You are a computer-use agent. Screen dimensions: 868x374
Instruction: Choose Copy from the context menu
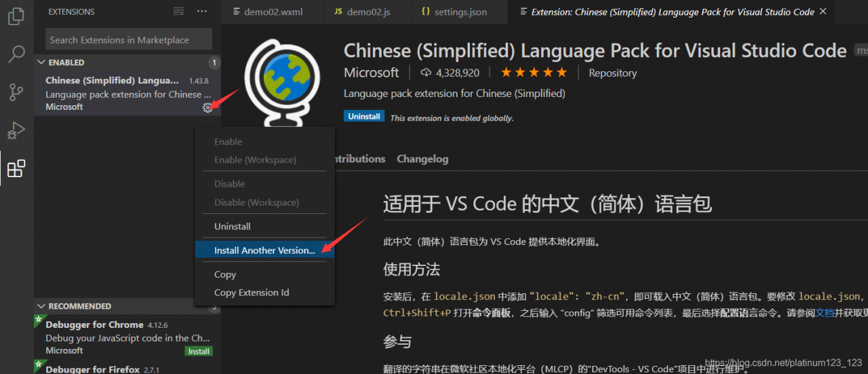264,274
